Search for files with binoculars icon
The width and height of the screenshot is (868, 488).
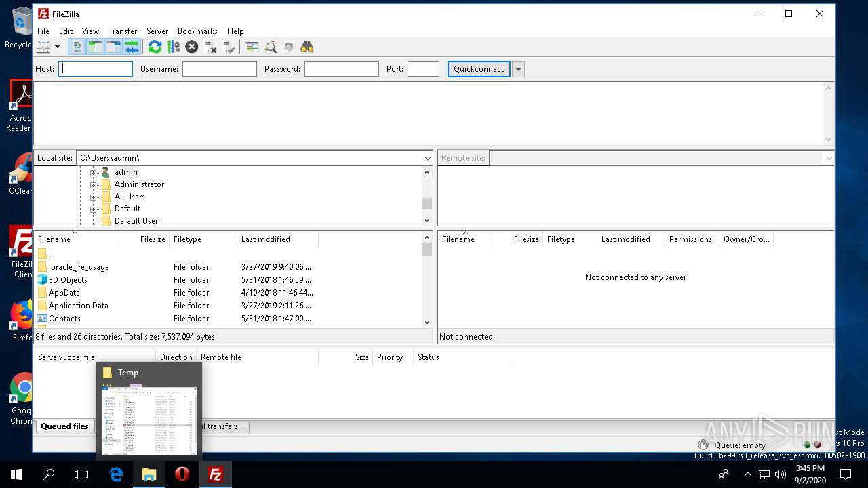click(307, 47)
